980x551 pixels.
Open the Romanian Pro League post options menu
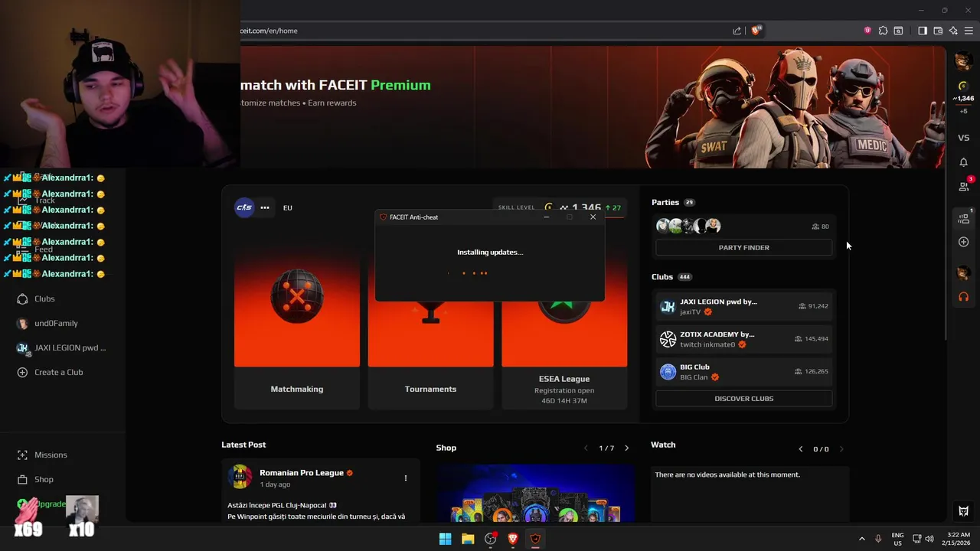click(406, 478)
